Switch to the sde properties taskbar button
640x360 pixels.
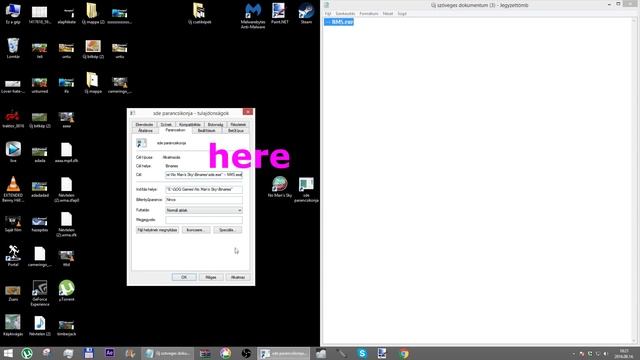click(284, 353)
